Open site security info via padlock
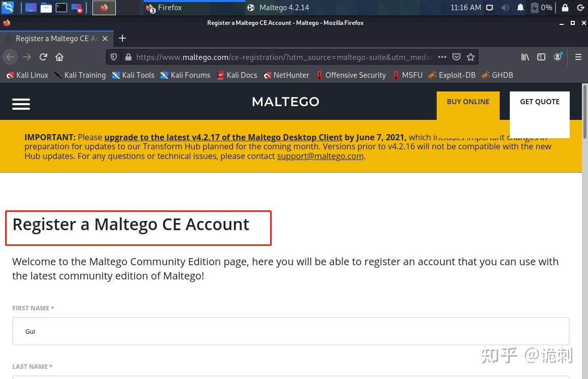 [128, 57]
